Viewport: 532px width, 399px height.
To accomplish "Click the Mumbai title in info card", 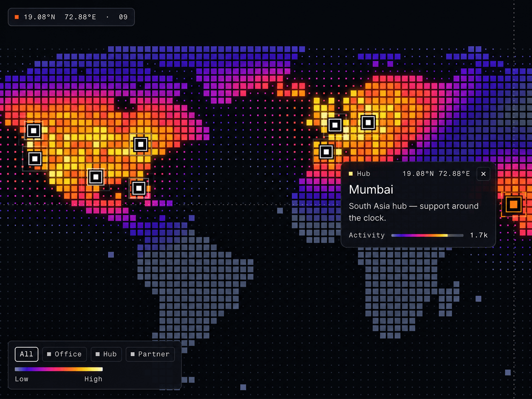I will (371, 190).
